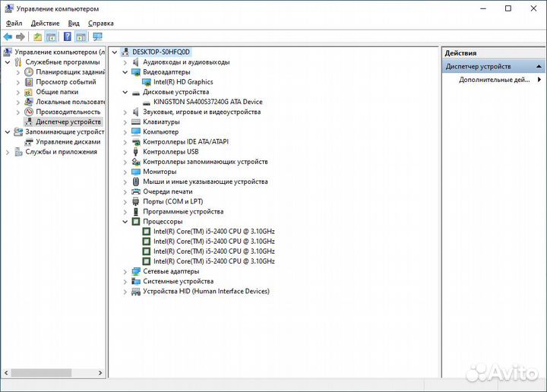
Task: Open the Файл menu
Action: pyautogui.click(x=14, y=24)
